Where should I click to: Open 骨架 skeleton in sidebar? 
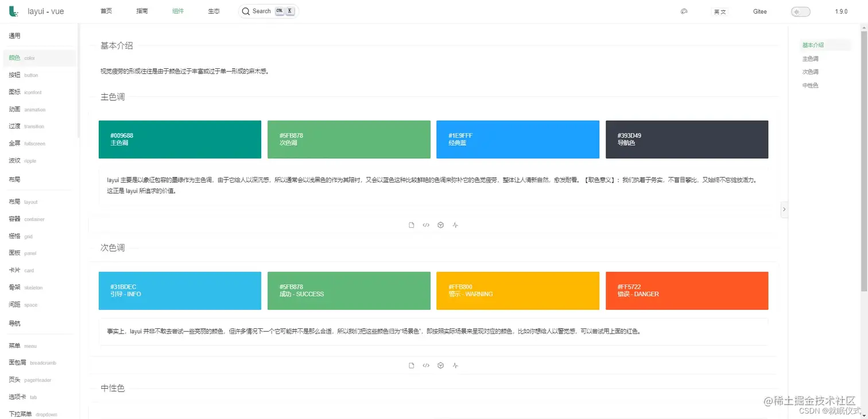pyautogui.click(x=39, y=288)
